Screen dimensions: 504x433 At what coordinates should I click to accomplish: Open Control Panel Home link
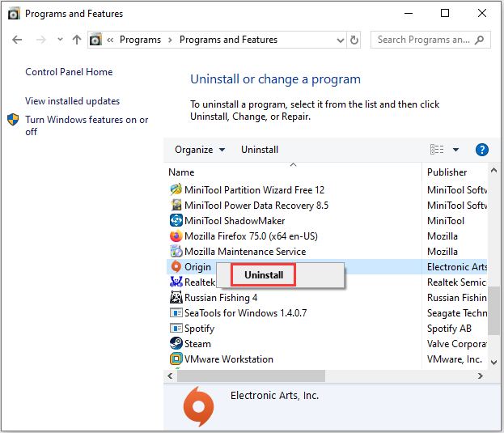69,72
